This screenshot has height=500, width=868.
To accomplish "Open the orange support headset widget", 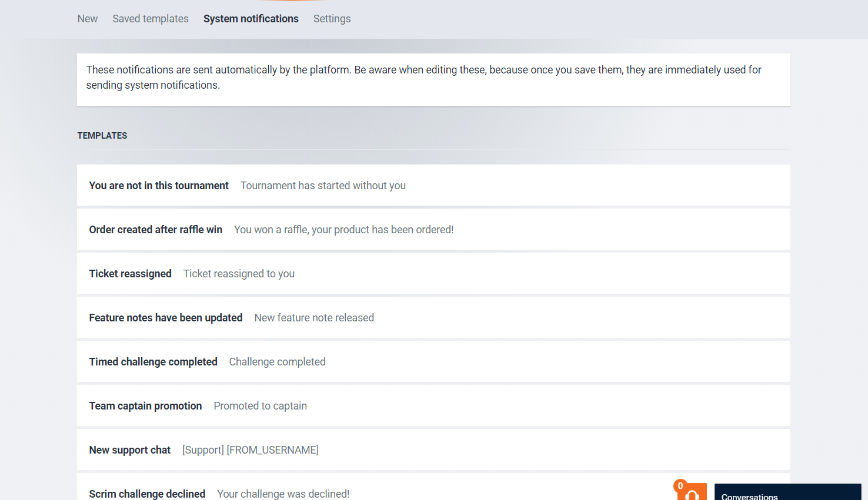I will (693, 494).
